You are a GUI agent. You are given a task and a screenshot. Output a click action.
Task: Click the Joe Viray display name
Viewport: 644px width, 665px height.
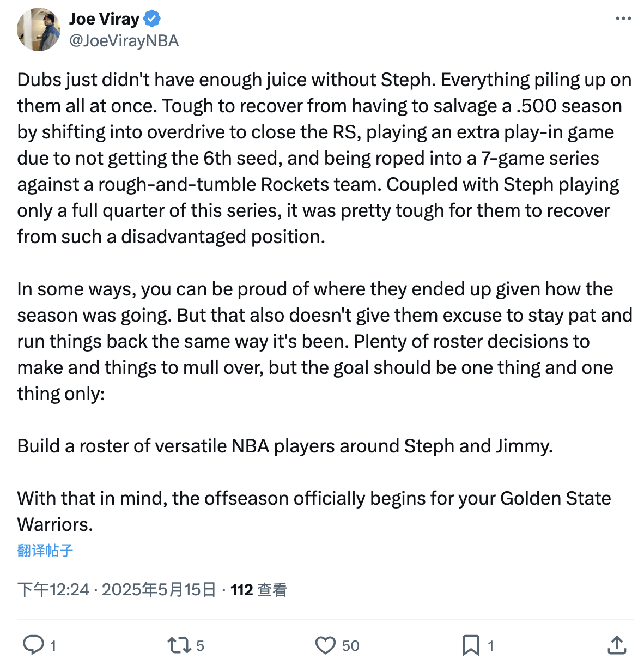pyautogui.click(x=104, y=19)
